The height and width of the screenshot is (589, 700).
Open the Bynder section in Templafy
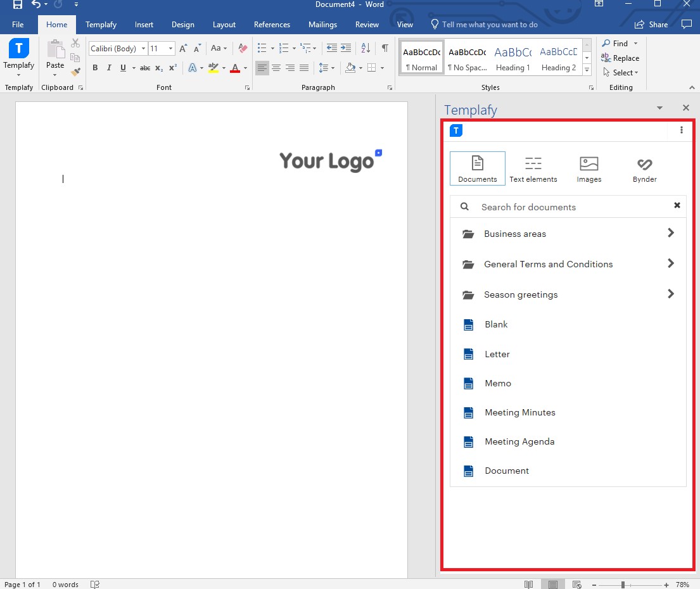coord(644,168)
